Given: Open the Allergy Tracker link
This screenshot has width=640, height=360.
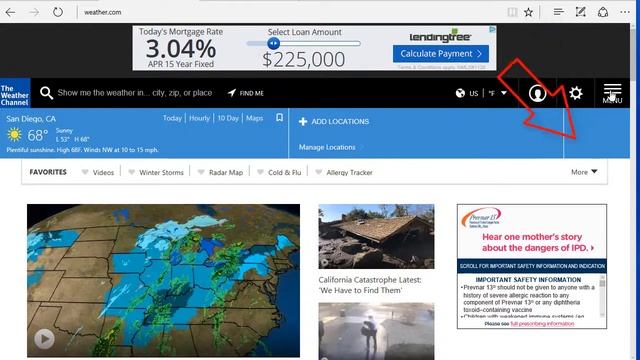Looking at the screenshot, I should tap(349, 173).
